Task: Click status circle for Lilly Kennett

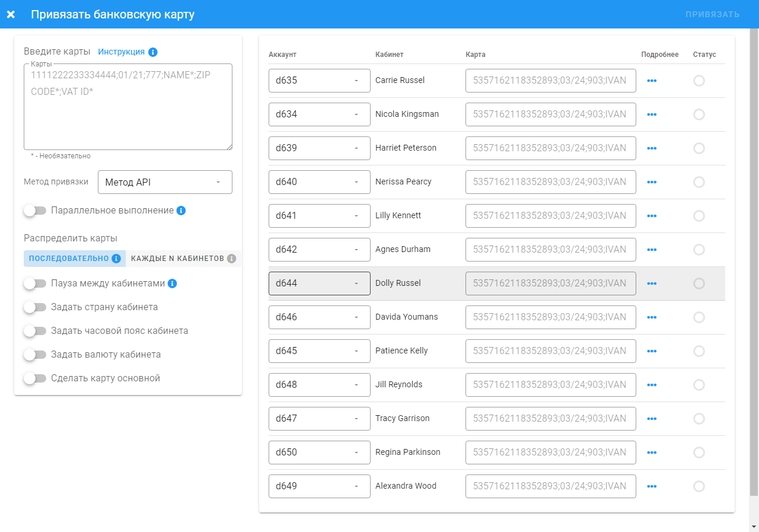Action: 699,216
